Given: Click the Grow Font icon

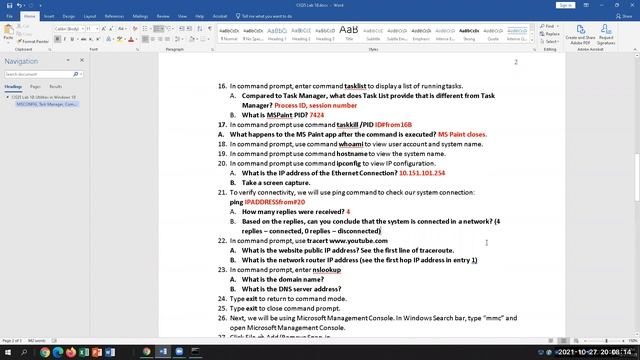Looking at the screenshot, I should [104, 29].
